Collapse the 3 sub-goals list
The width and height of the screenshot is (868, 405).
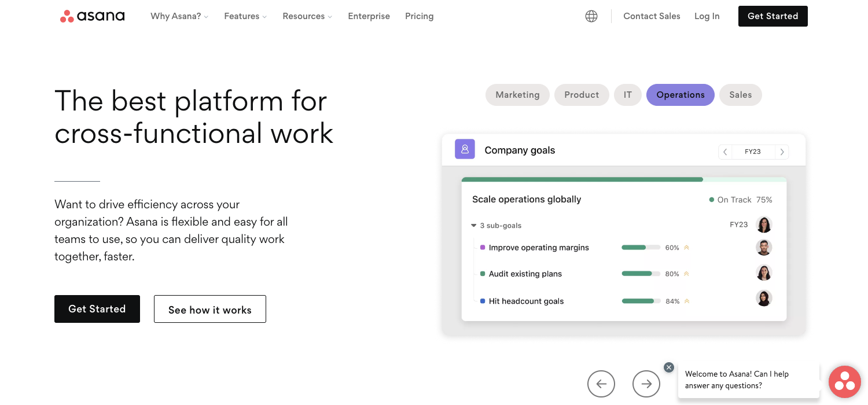(474, 226)
